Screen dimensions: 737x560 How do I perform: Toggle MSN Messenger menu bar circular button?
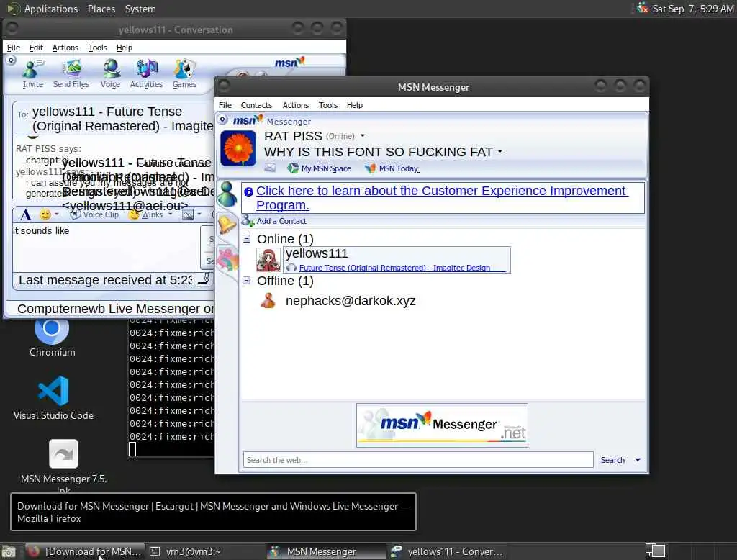click(x=223, y=119)
